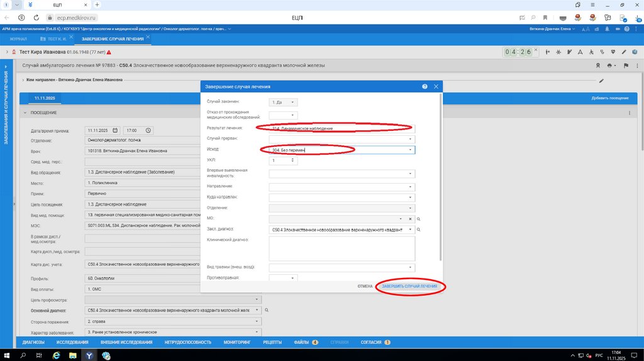Open the Случай прерван dropdown
The image size is (644, 361).
click(410, 139)
